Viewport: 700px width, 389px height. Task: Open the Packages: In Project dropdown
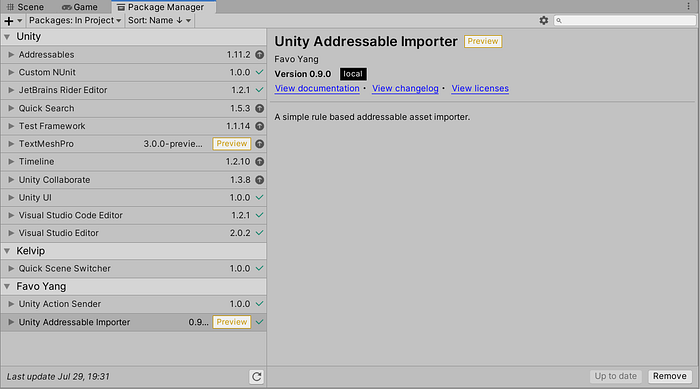click(x=75, y=21)
